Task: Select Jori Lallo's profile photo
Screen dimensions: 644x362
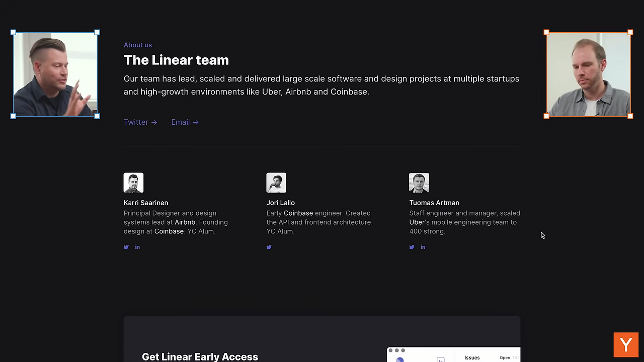Action: click(x=276, y=183)
